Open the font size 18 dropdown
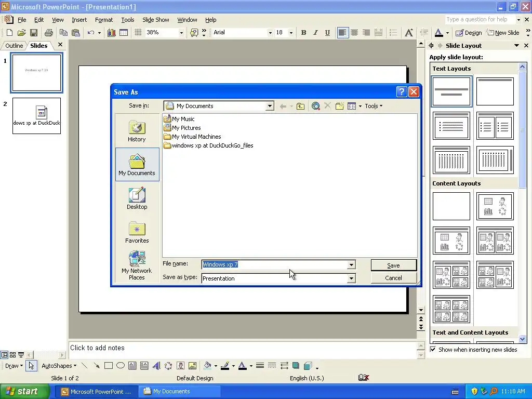 point(291,33)
